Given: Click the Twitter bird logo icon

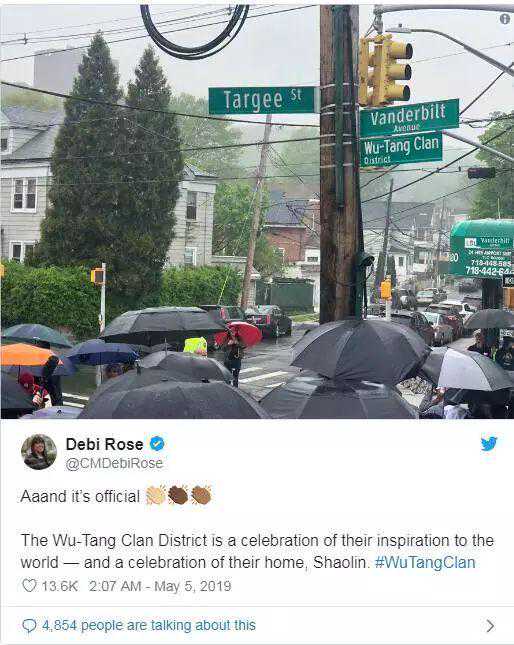Looking at the screenshot, I should point(489,444).
